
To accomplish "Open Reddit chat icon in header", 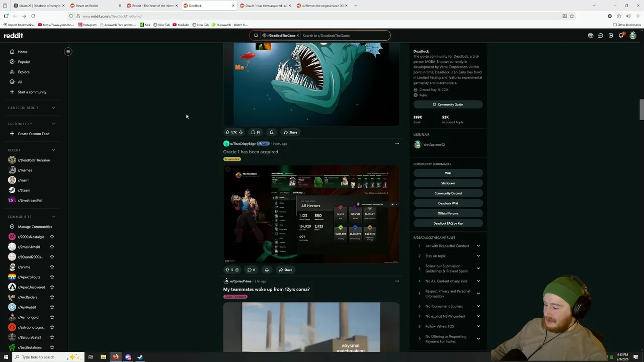I will [x=600, y=36].
